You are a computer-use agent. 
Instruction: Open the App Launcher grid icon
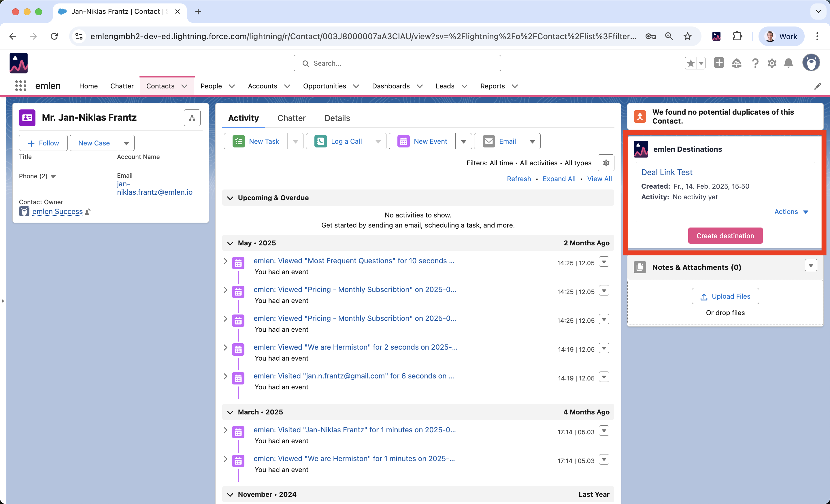(x=20, y=86)
